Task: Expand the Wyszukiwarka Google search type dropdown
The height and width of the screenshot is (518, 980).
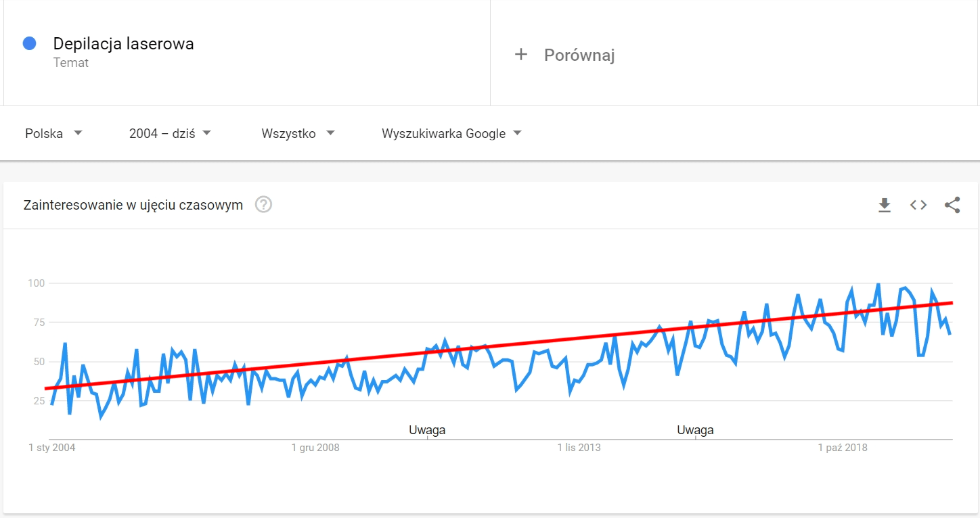Action: coord(451,133)
